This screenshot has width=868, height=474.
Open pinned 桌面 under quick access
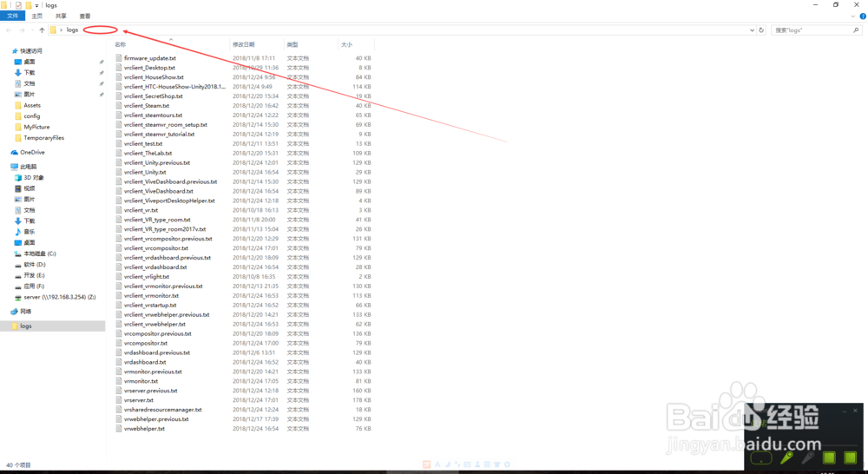(30, 62)
